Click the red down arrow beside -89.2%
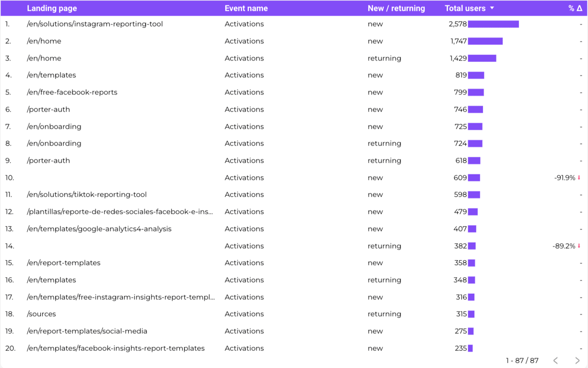Viewport: 588px width, 368px height. 579,246
